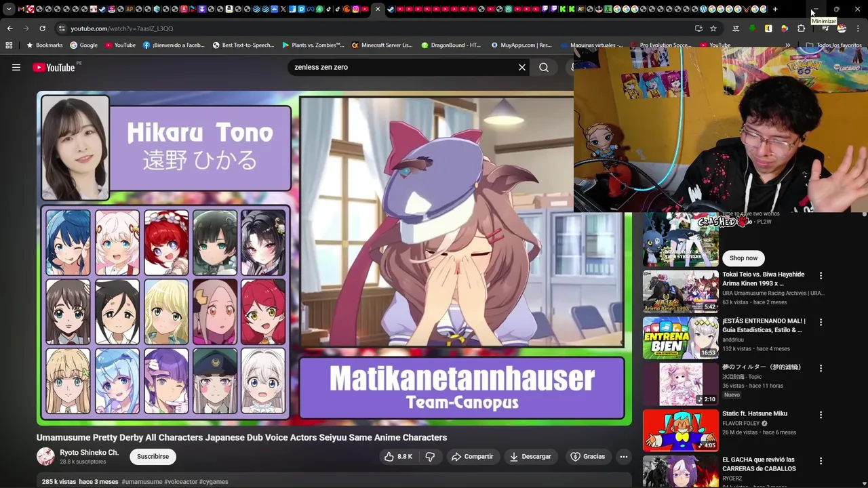Download the video via Descargar
The image size is (868, 488).
pyautogui.click(x=530, y=457)
